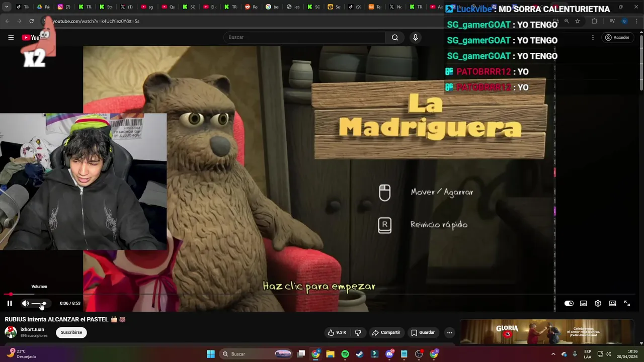
Task: Switch to the Instagram '(7)' tab
Action: (64, 7)
